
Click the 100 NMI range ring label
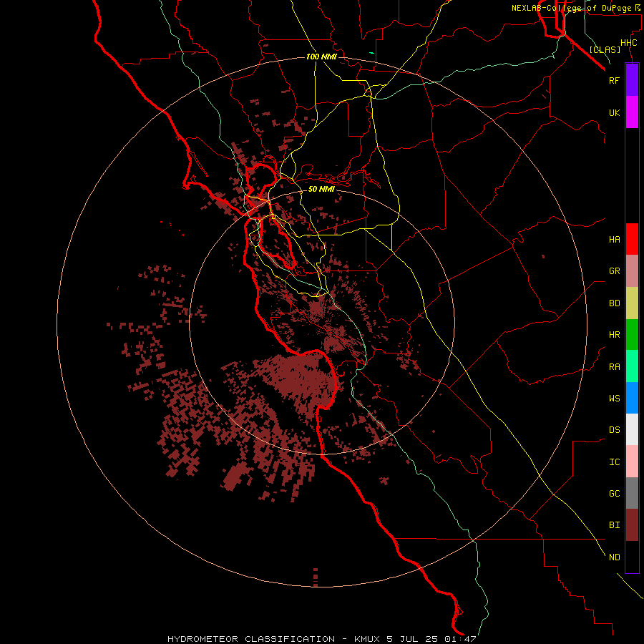pos(321,57)
